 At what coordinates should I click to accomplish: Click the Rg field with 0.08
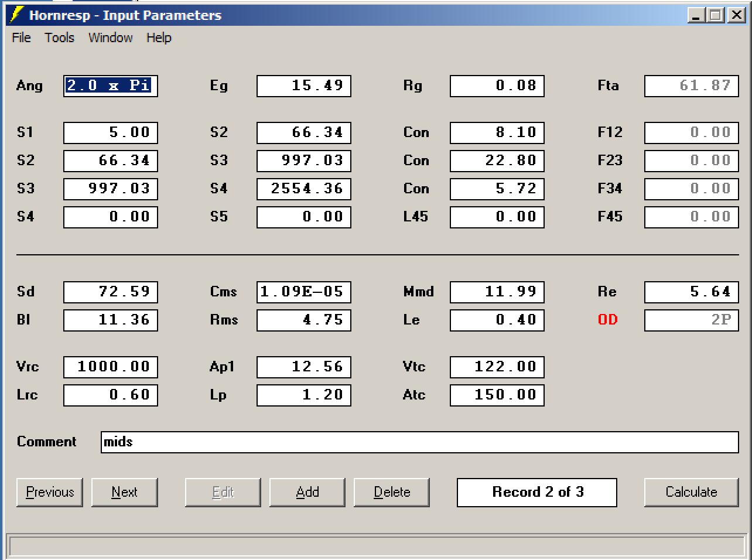tap(497, 86)
